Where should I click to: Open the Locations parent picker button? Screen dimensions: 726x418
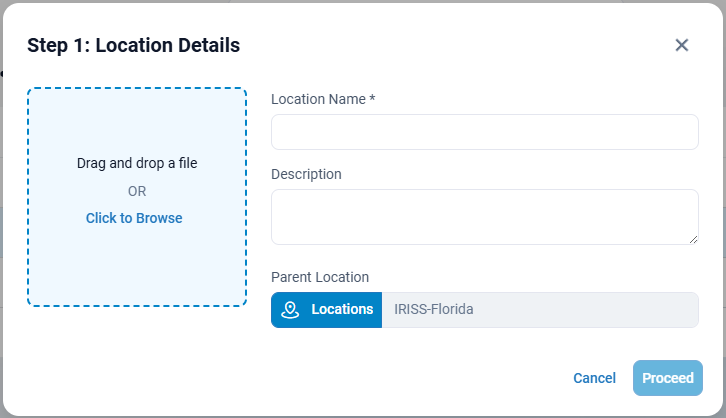pos(326,310)
